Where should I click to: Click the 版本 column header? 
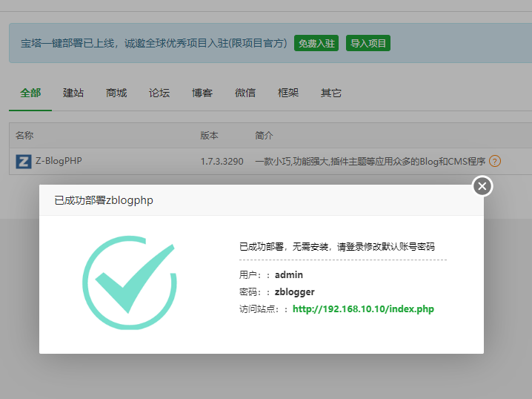pyautogui.click(x=209, y=136)
